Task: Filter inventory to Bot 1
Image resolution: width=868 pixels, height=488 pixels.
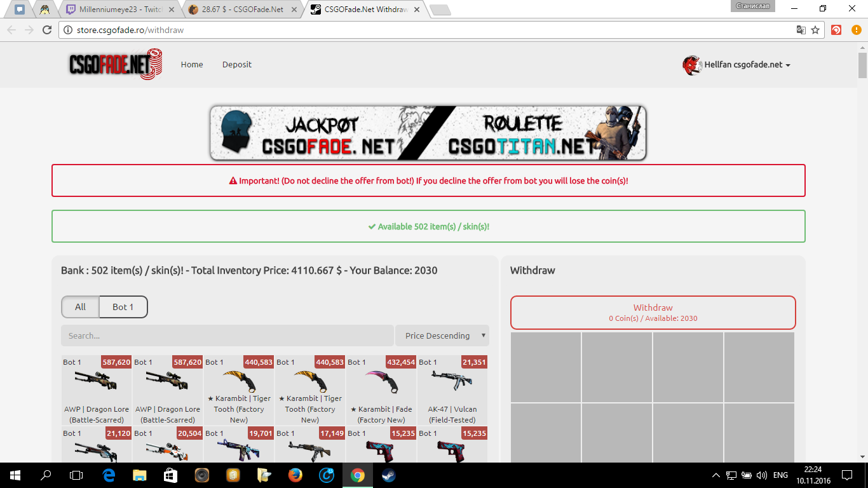Action: [x=123, y=307]
